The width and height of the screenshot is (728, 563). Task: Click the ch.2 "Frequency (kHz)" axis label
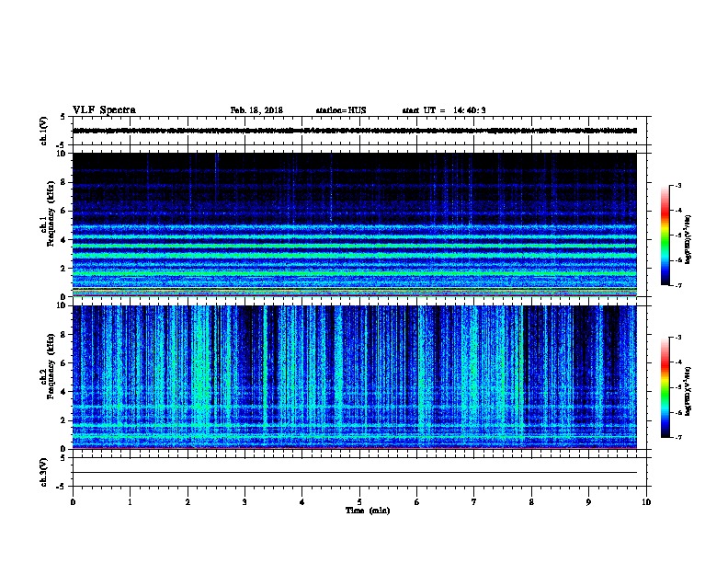(x=51, y=366)
